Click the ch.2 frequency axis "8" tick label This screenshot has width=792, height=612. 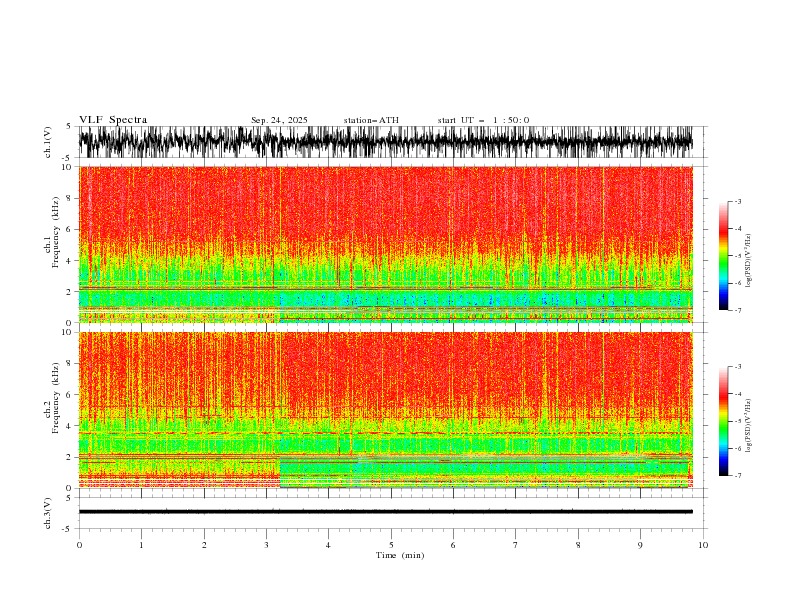tap(69, 363)
